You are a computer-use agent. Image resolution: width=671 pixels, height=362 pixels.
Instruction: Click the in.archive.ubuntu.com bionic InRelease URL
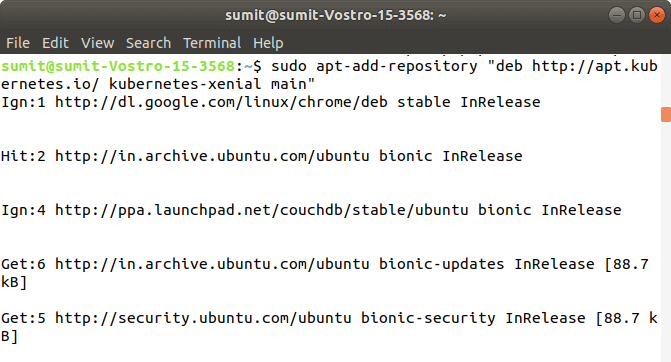[x=212, y=156]
